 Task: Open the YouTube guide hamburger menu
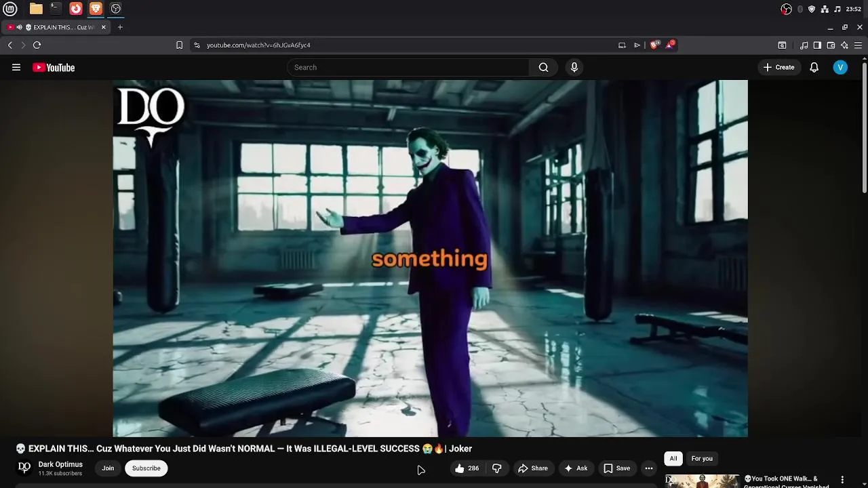pos(16,67)
